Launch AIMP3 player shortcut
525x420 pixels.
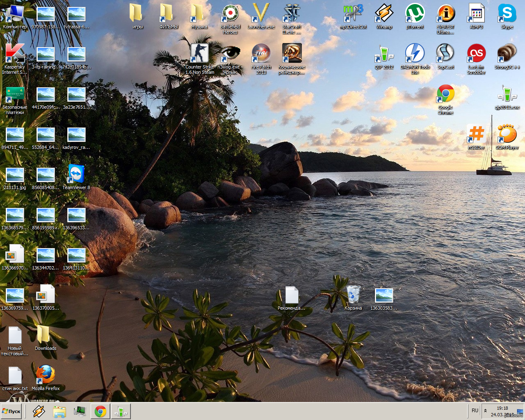[x=476, y=16]
